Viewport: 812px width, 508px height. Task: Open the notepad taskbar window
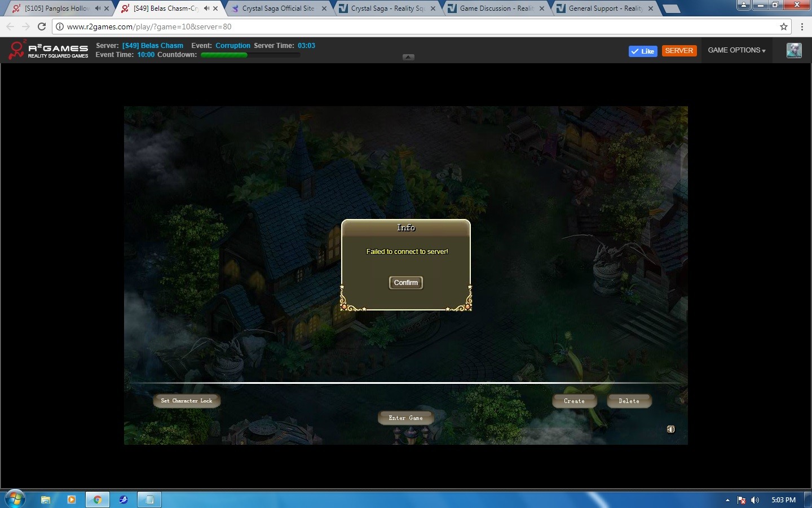pos(149,500)
